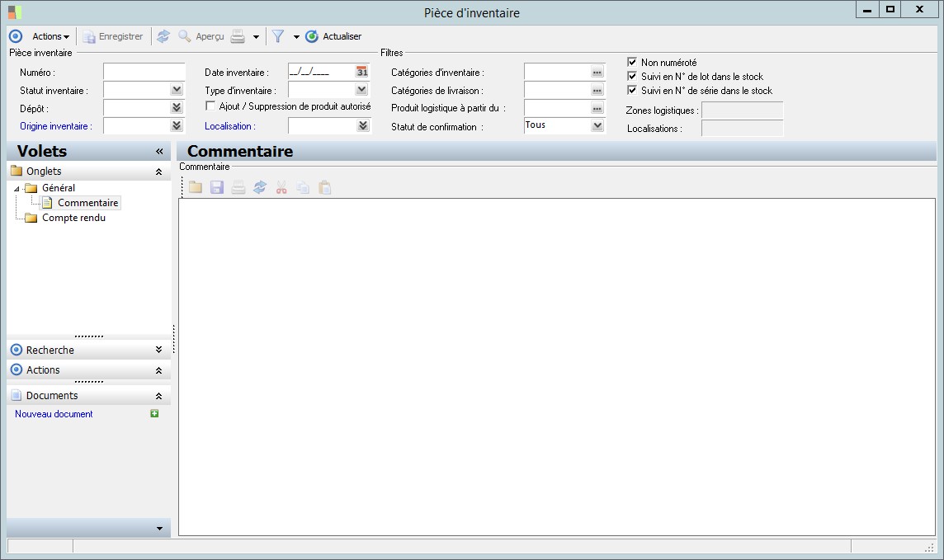Expand the Recherche section
The image size is (944, 560).
coord(159,350)
